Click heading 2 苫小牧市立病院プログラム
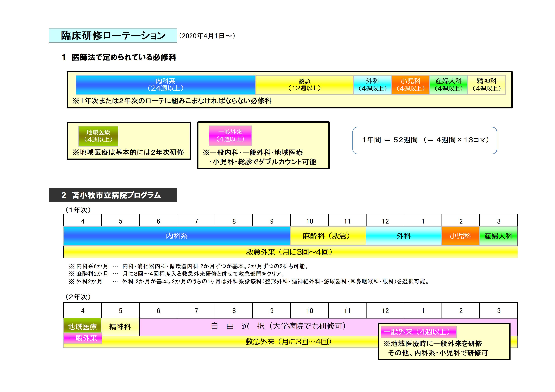The image size is (555, 392). [113, 195]
